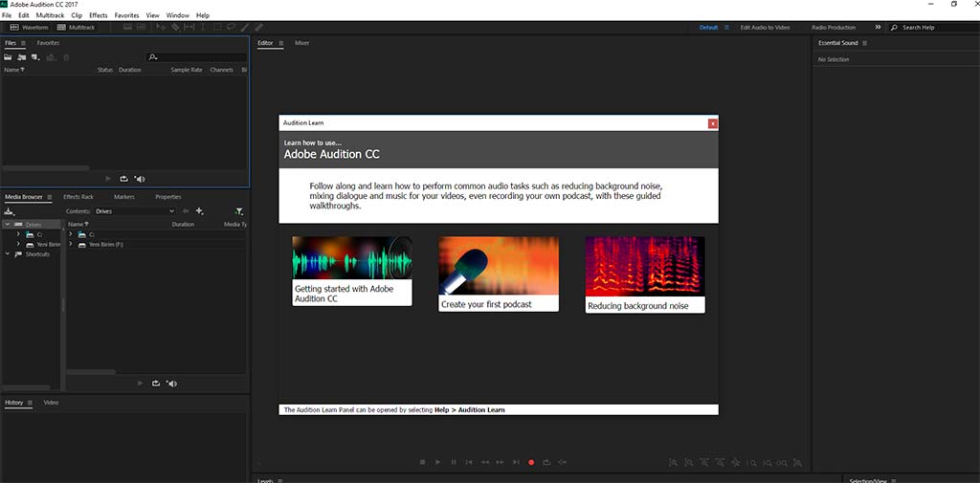
Task: Open Getting started with Adobe Audition CC tutorial
Action: pos(352,272)
